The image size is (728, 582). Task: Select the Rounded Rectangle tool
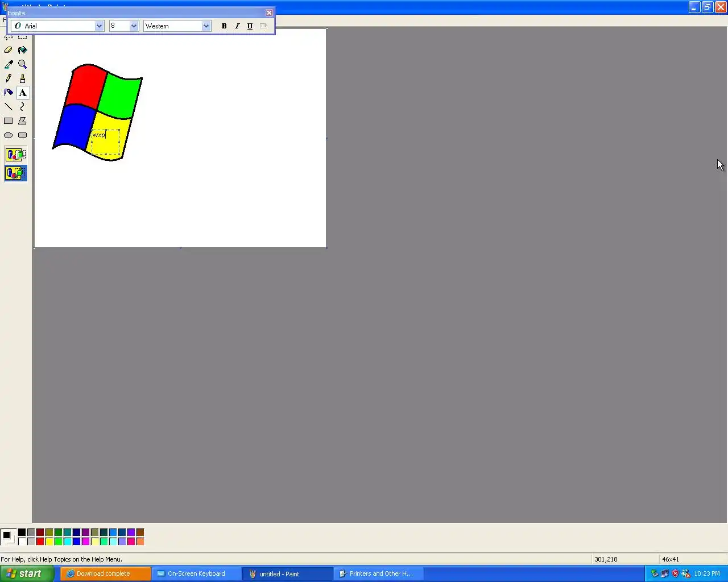23,135
